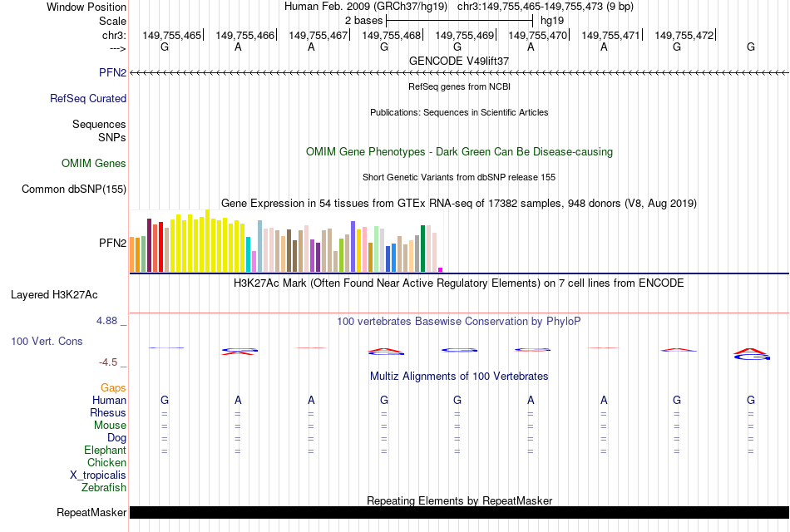Click the PFN2 GENCODE track label

pos(112,72)
